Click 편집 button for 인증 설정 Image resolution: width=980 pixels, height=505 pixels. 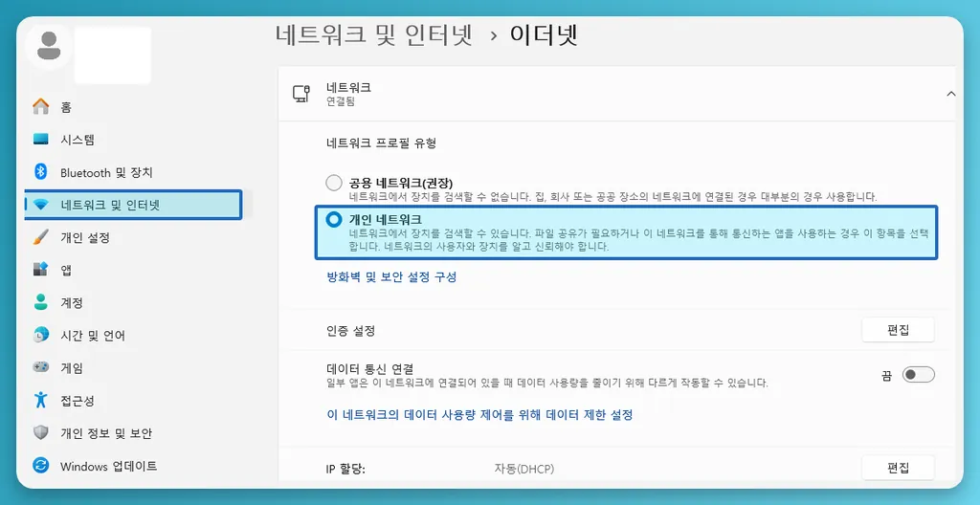pos(898,330)
